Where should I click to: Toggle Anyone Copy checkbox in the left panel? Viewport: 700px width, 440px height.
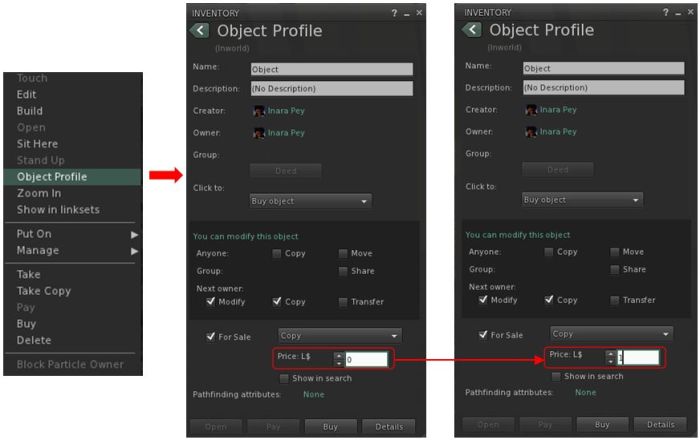point(277,253)
